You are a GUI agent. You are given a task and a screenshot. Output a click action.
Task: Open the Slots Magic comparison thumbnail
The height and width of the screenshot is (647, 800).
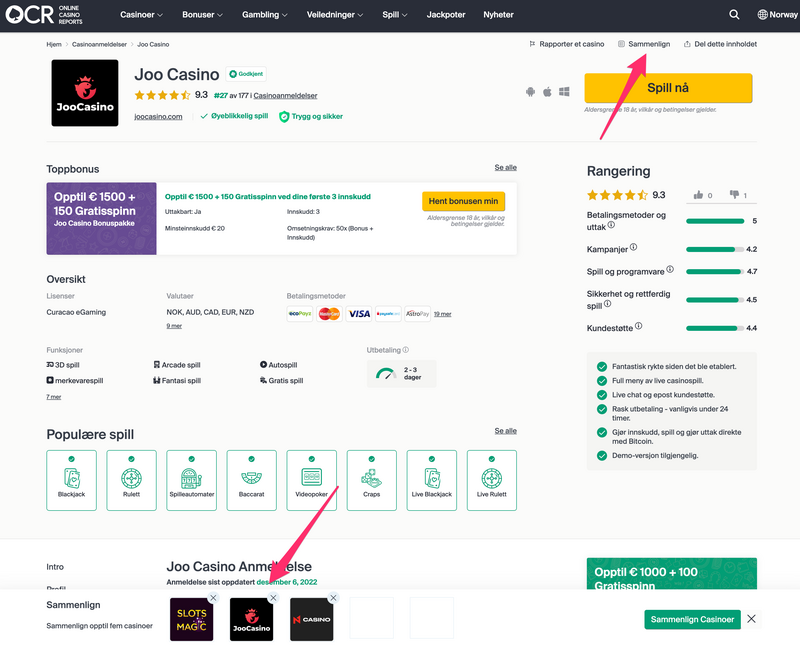pos(191,619)
